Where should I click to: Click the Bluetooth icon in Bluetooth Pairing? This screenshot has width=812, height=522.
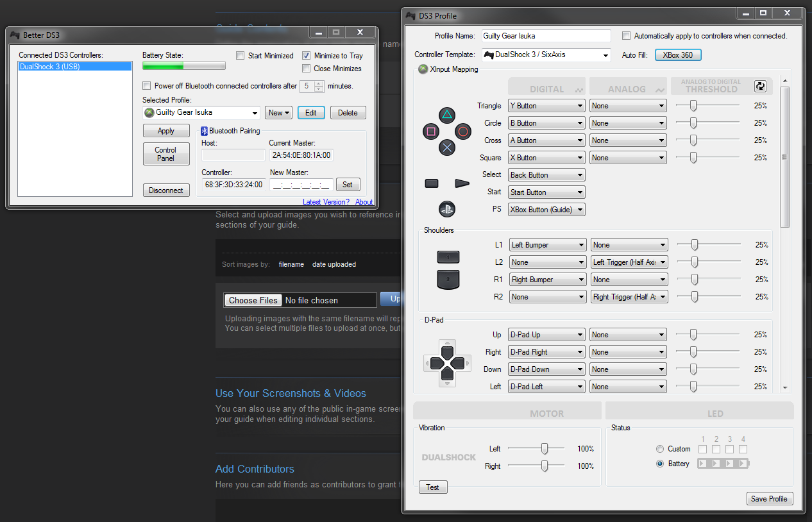205,131
